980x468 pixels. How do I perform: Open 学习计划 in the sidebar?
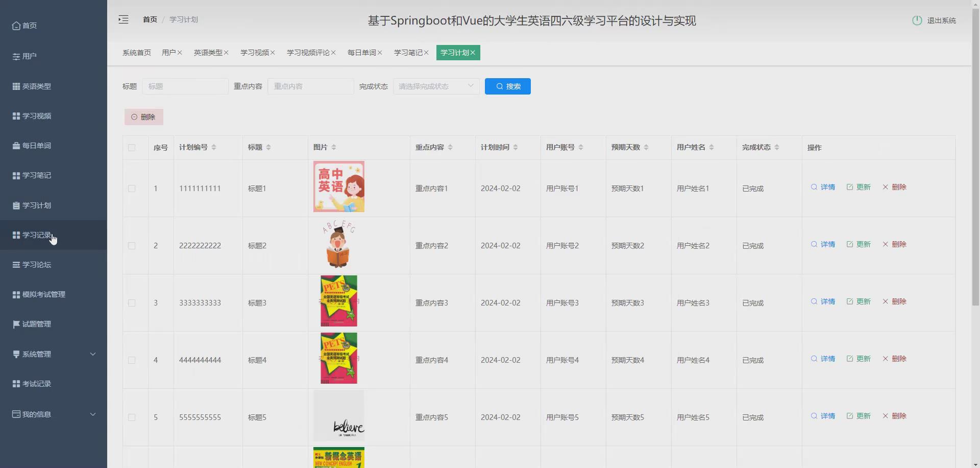point(54,205)
